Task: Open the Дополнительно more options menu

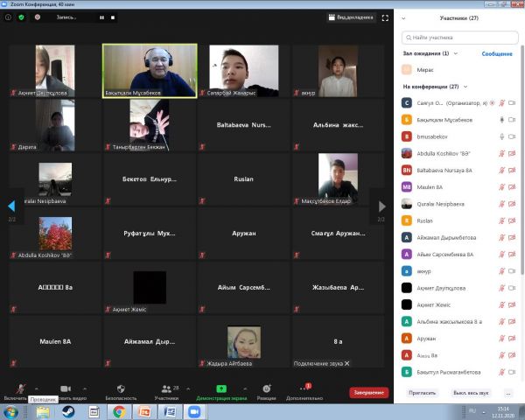Action: point(304,391)
